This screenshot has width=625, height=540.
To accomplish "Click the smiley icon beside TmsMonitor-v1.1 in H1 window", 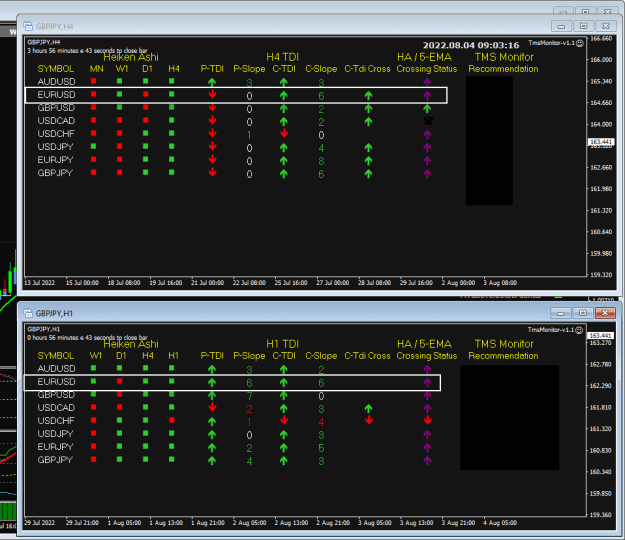I will pyautogui.click(x=579, y=330).
